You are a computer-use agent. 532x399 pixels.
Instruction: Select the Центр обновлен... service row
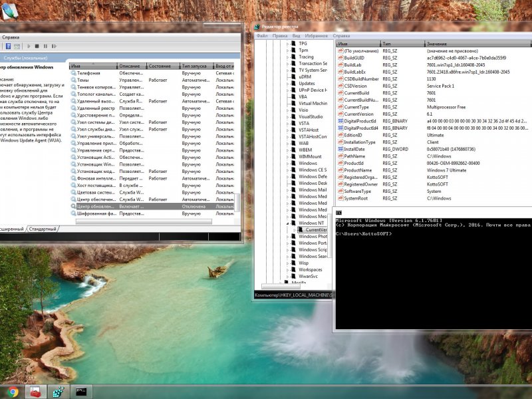[152, 206]
